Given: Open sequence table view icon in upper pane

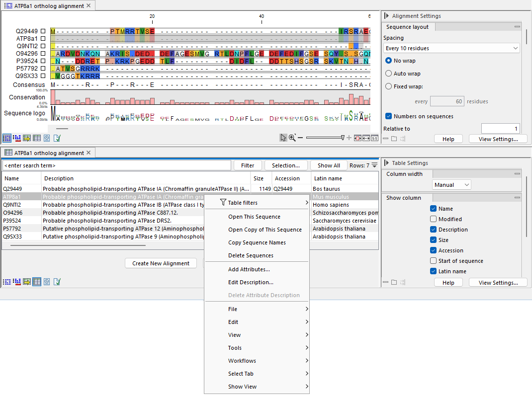Looking at the screenshot, I should (37, 138).
